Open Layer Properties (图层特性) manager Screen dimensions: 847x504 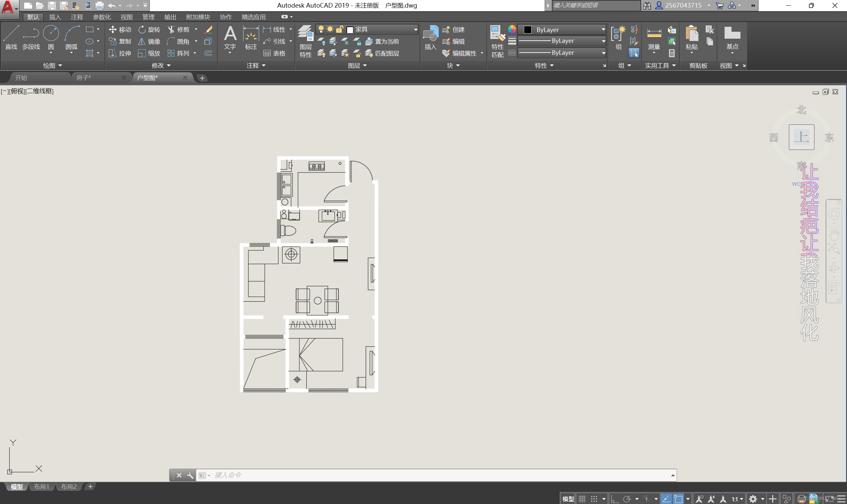305,41
